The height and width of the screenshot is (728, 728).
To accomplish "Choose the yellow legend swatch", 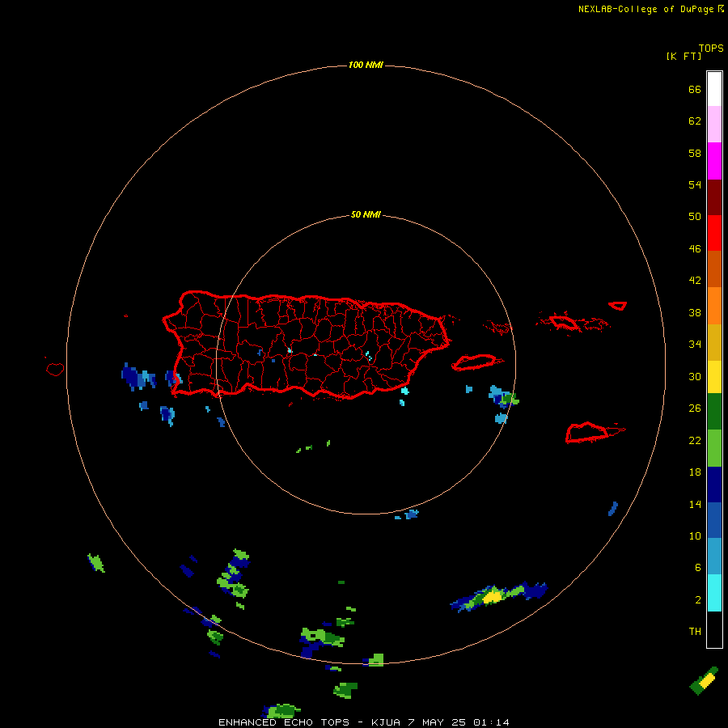I will coord(714,377).
